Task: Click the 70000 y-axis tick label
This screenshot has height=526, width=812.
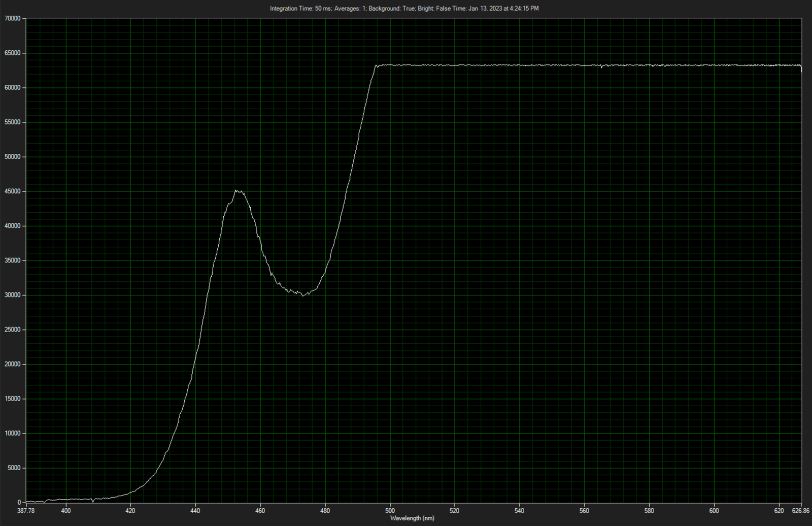Action: point(12,19)
